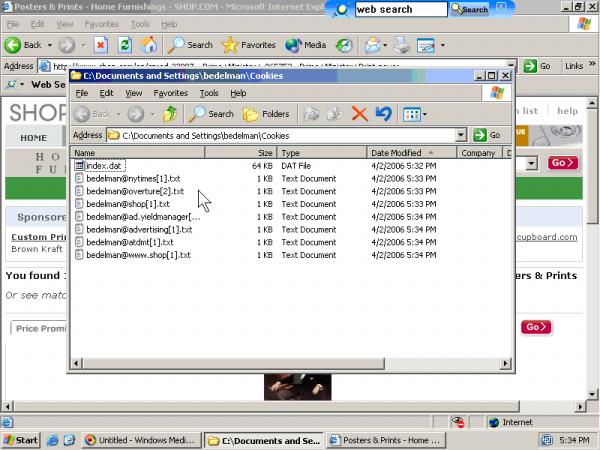Click Internet Explorer vertical scrollbar down arrow
Viewport: 600px width, 450px height.
point(592,394)
